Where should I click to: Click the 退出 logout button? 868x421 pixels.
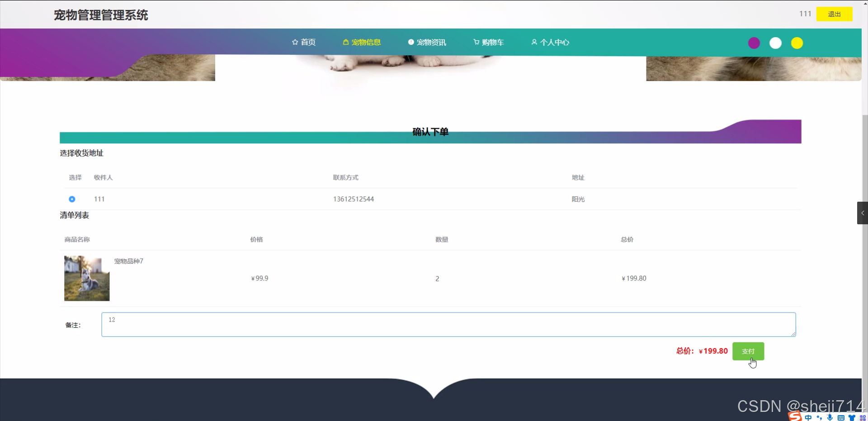(x=834, y=14)
